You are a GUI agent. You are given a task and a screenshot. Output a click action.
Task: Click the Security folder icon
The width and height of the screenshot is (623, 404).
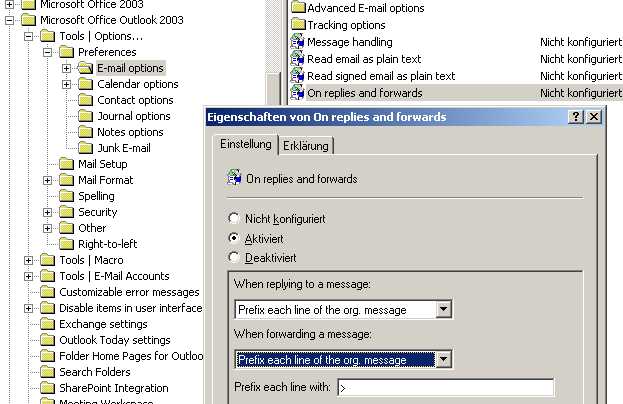66,212
